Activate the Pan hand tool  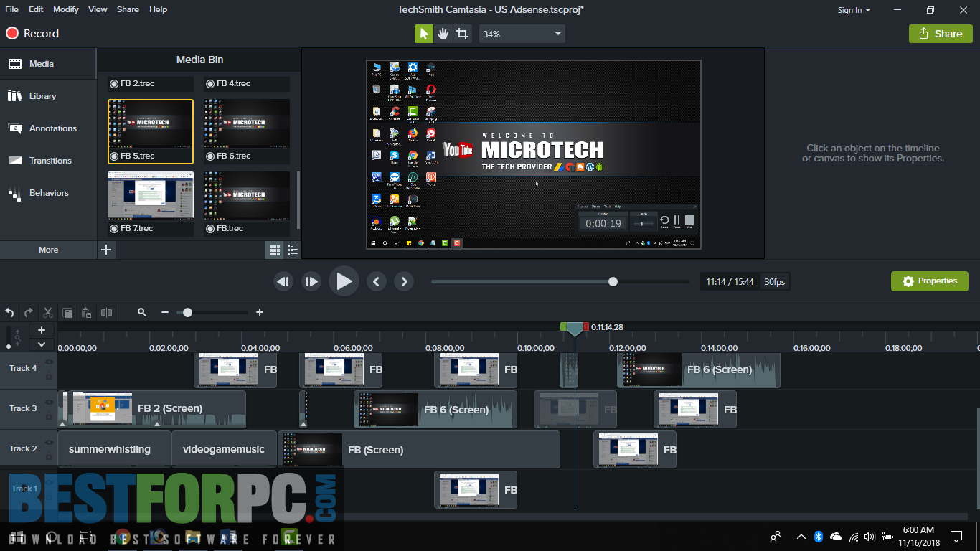443,34
